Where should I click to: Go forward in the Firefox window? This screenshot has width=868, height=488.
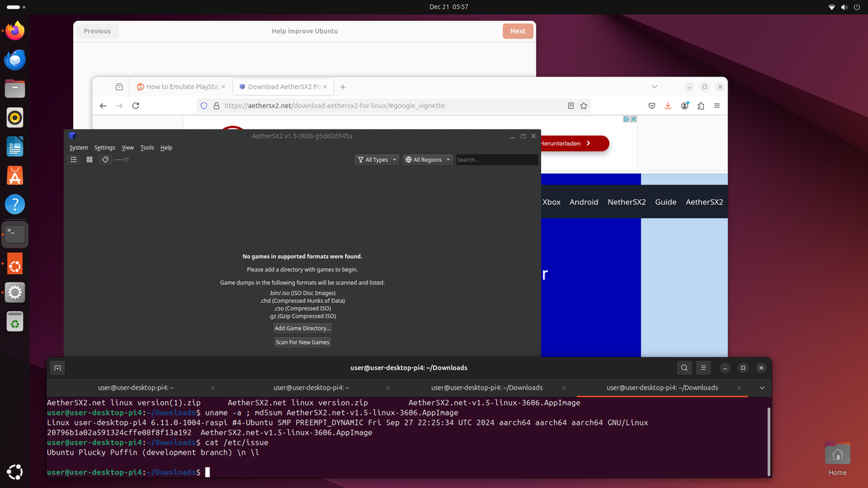click(x=119, y=106)
